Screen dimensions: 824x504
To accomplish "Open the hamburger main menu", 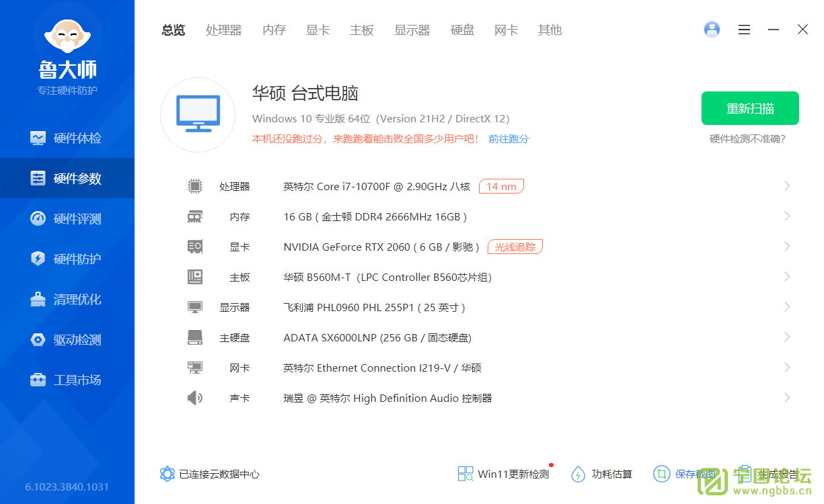I will tap(744, 30).
